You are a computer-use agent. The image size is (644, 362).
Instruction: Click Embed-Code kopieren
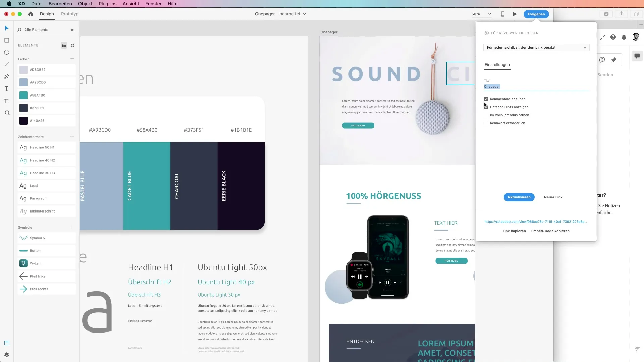(x=550, y=231)
